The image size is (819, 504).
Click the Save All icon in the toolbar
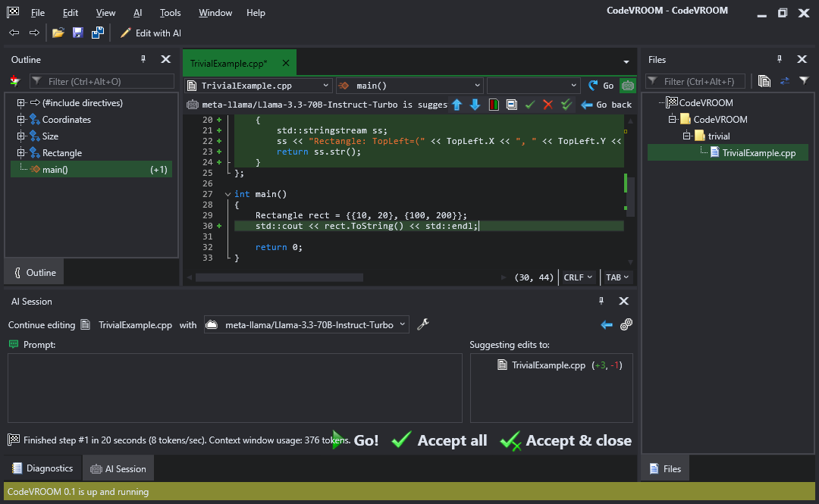[98, 33]
